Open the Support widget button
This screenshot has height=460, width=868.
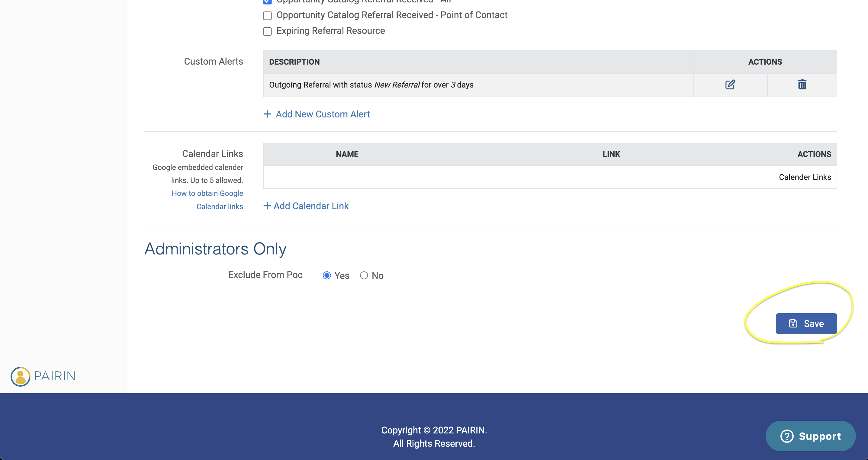tap(810, 436)
